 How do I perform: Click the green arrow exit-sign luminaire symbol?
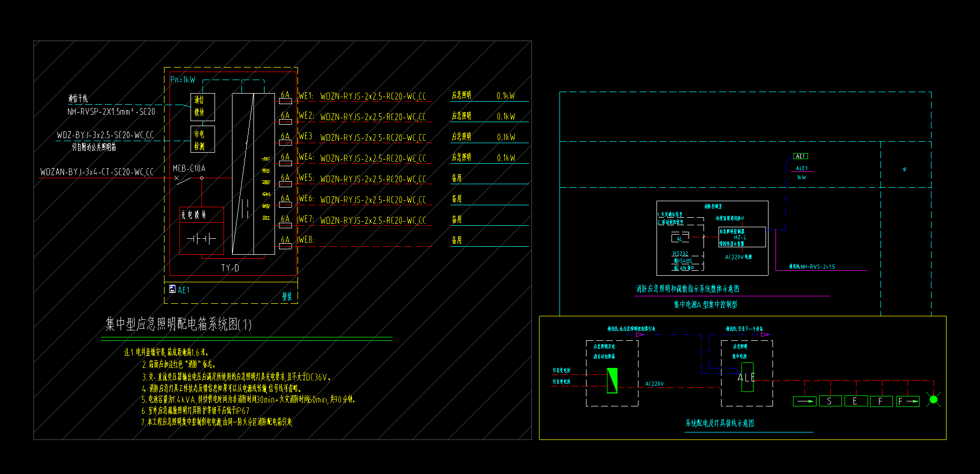click(805, 401)
